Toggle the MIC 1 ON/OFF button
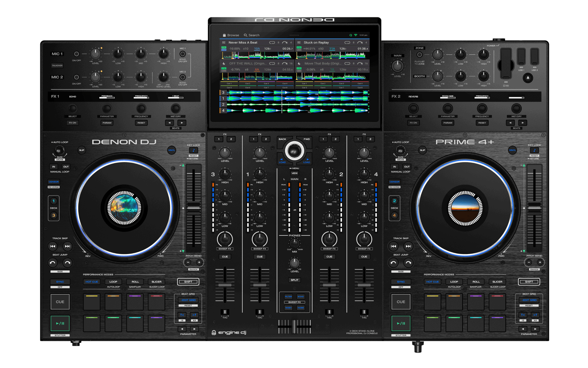Viewport: 588px width, 368px height. (76, 54)
